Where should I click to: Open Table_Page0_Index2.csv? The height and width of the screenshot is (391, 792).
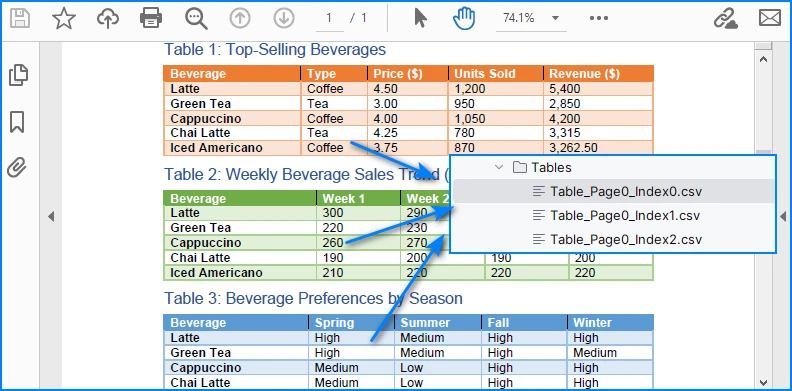[x=613, y=239]
